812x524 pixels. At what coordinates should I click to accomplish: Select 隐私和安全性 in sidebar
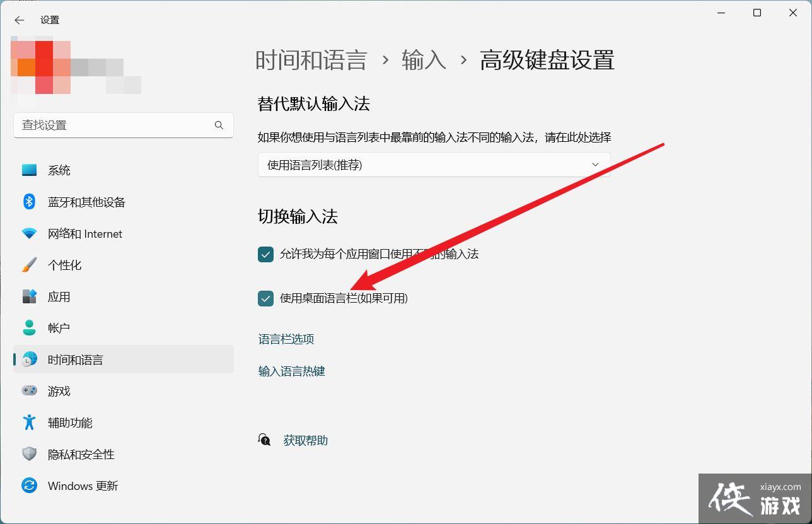pyautogui.click(x=81, y=454)
